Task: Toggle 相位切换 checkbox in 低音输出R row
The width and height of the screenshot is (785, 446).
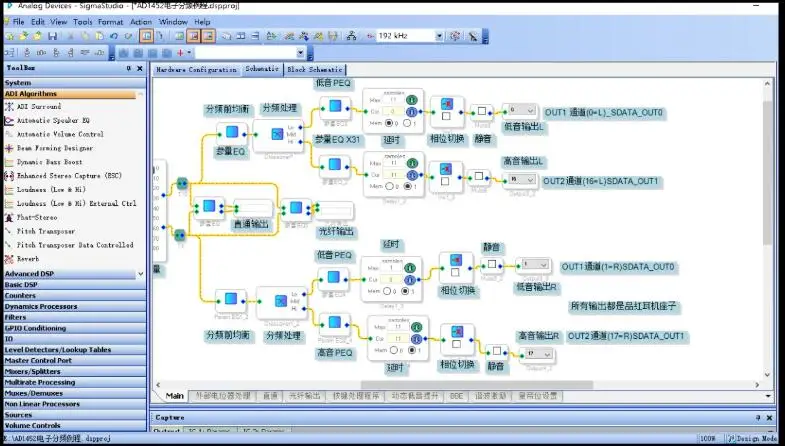Action: [x=455, y=273]
